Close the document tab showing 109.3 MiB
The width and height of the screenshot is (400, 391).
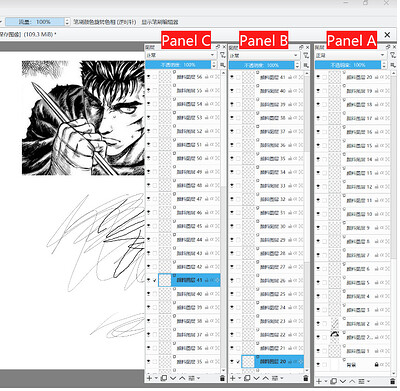pyautogui.click(x=387, y=35)
